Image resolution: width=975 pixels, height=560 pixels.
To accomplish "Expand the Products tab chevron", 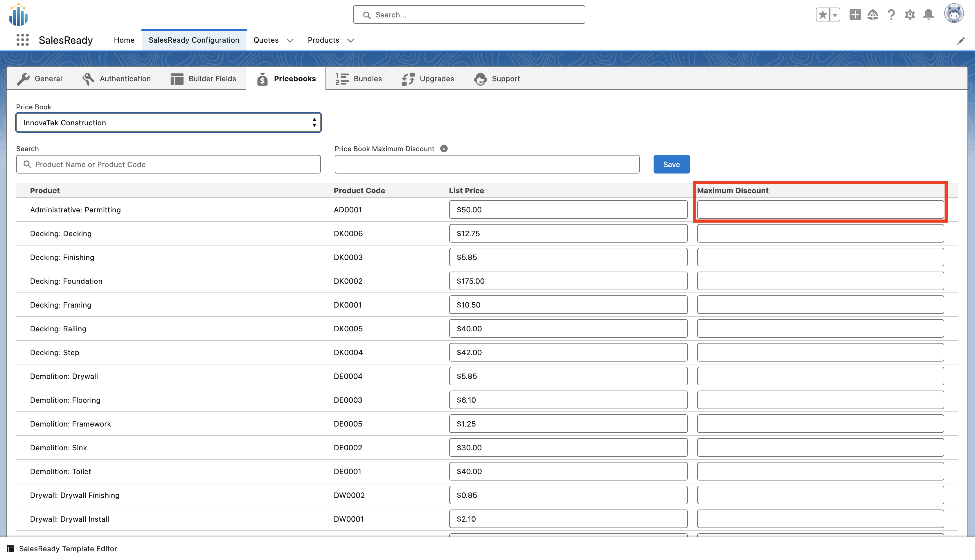I will 350,40.
